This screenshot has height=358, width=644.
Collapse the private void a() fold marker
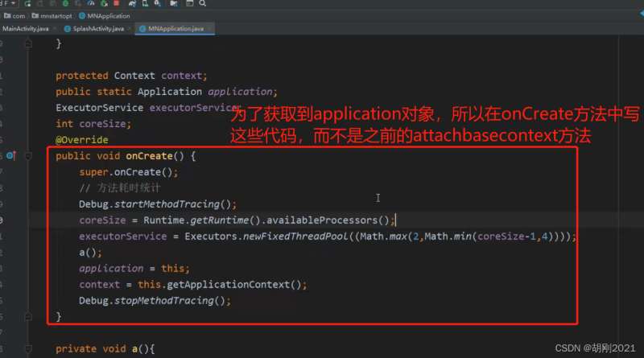(28, 349)
